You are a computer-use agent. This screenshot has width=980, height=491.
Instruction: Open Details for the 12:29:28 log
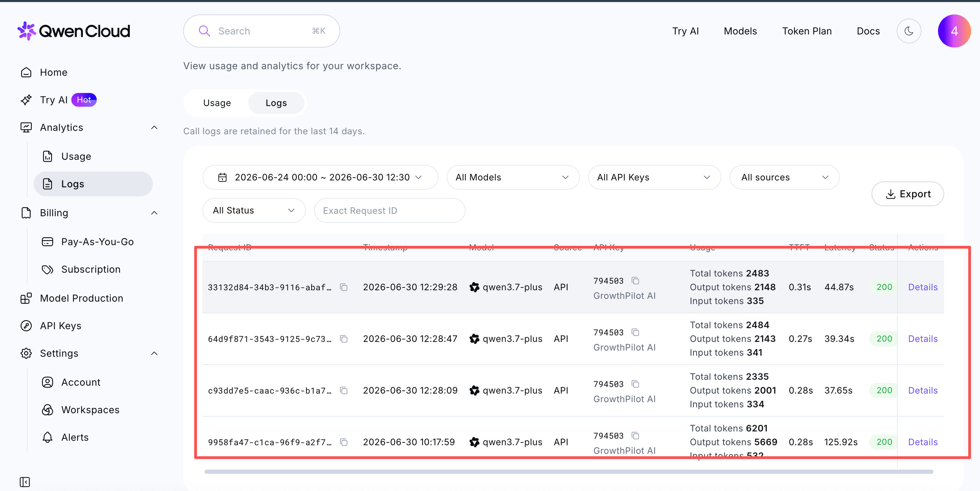[x=922, y=287]
